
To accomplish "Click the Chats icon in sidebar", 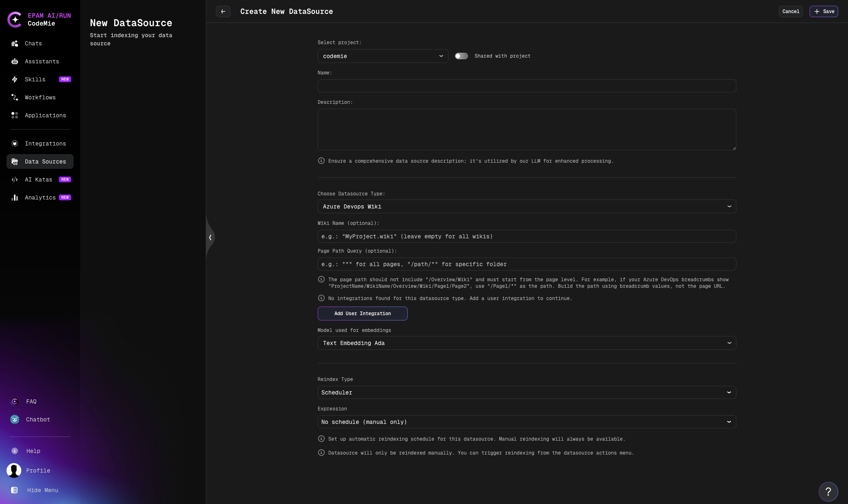I will [x=15, y=43].
